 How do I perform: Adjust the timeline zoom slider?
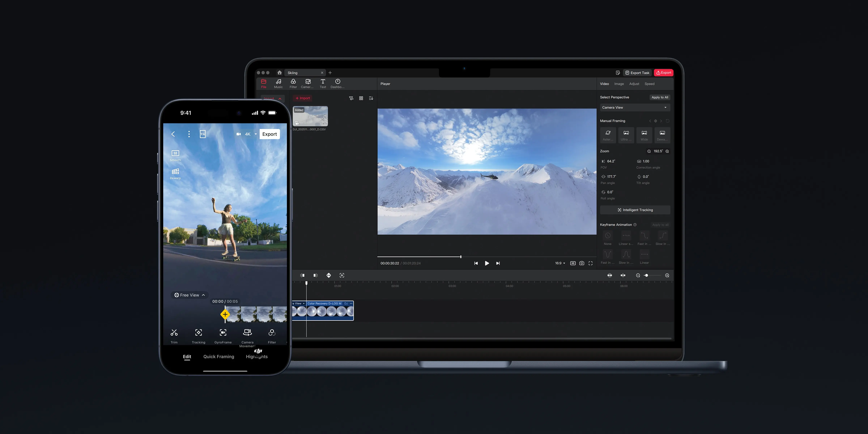pos(646,275)
